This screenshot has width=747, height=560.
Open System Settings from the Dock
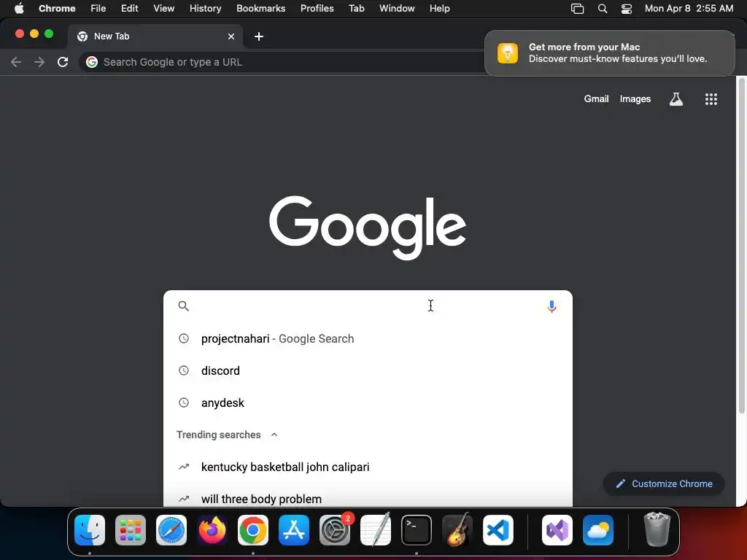click(x=335, y=530)
